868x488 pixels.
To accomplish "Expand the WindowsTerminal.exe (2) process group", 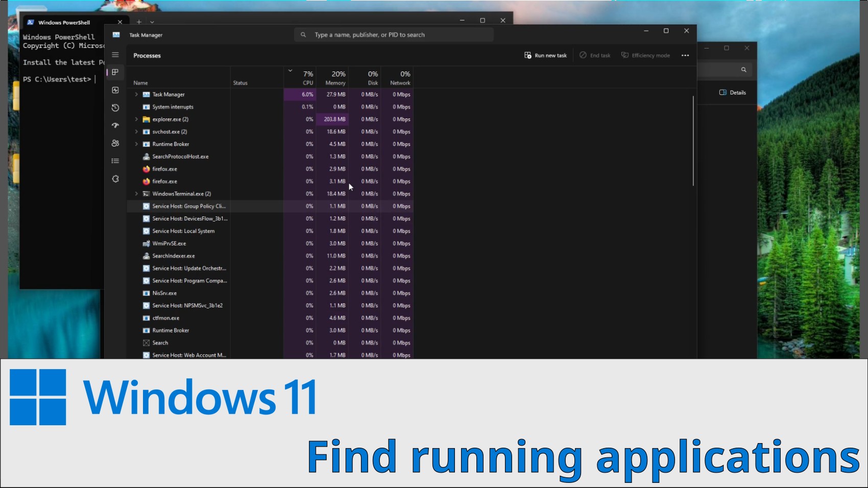I will tap(136, 194).
